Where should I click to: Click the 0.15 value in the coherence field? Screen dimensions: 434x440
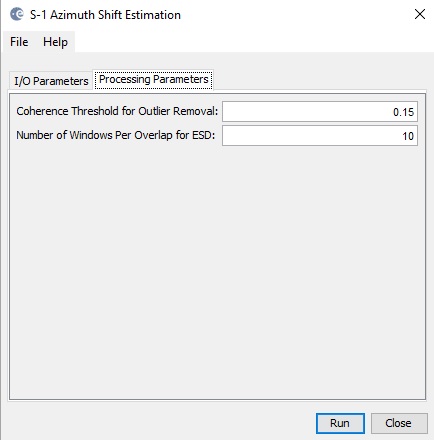click(403, 112)
